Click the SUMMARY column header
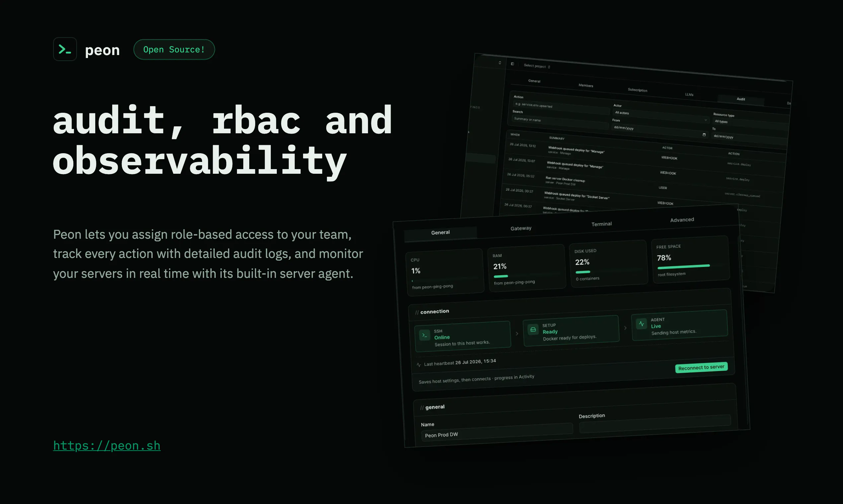This screenshot has width=843, height=504. click(x=557, y=138)
